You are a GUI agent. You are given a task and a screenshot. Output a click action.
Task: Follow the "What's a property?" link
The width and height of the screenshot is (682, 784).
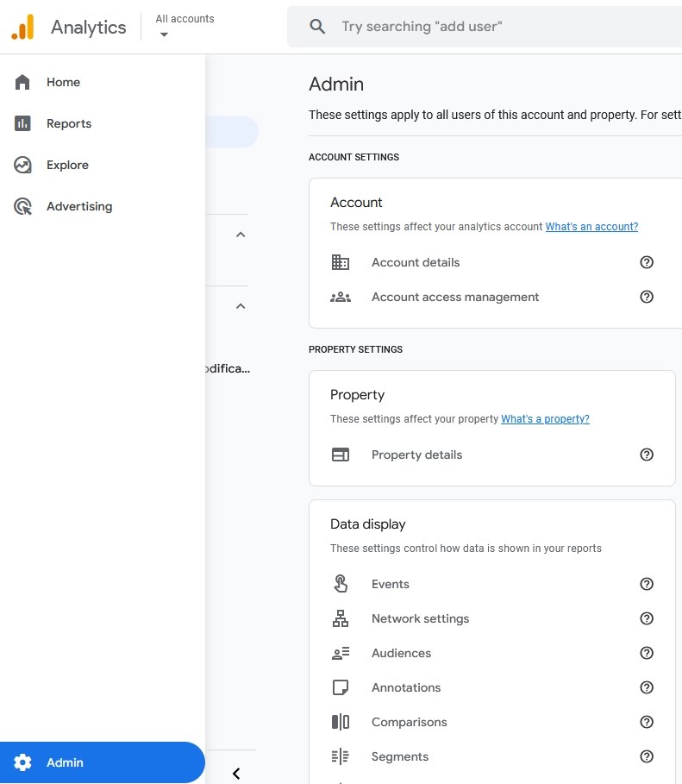(x=545, y=419)
